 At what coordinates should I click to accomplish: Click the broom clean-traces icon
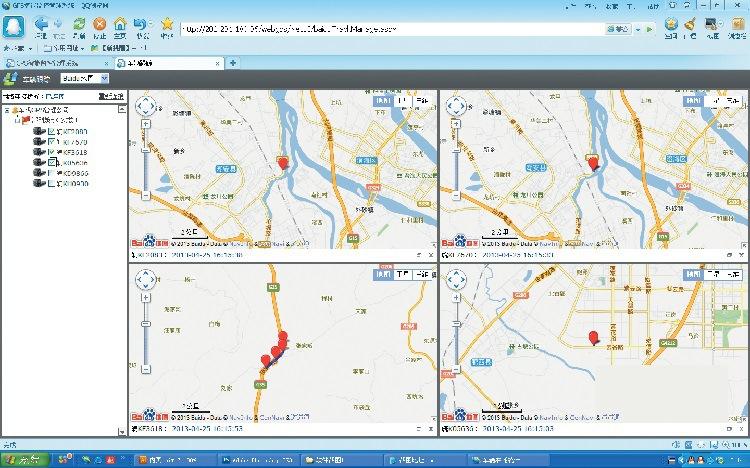[x=690, y=24]
